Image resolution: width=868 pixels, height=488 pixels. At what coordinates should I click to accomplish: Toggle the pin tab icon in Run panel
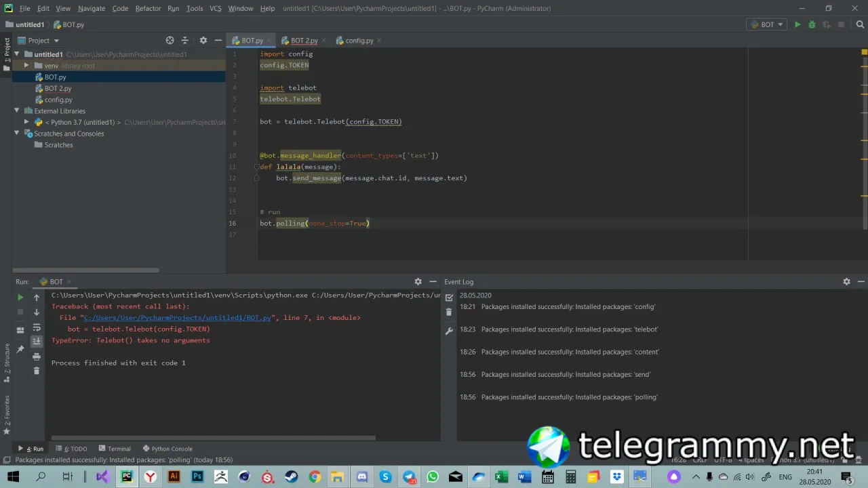point(20,349)
